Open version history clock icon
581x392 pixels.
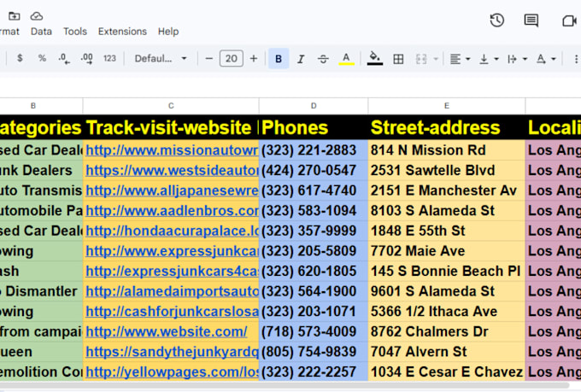[497, 20]
